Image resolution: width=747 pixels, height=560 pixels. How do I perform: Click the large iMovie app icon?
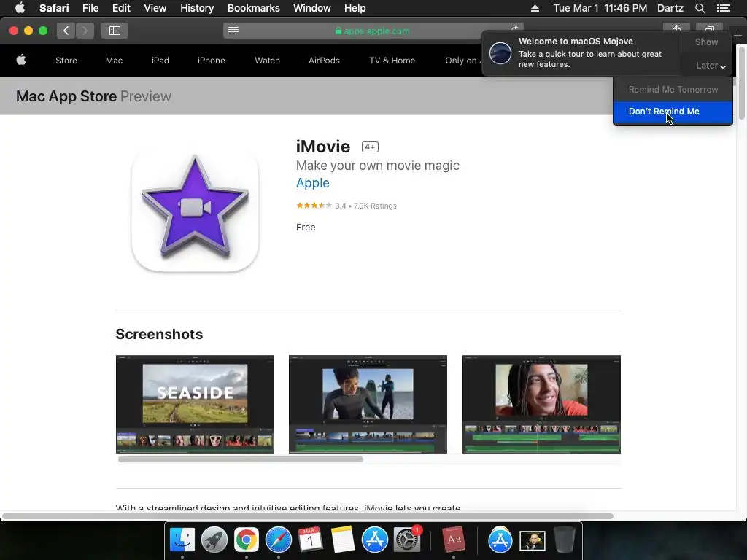pos(195,209)
